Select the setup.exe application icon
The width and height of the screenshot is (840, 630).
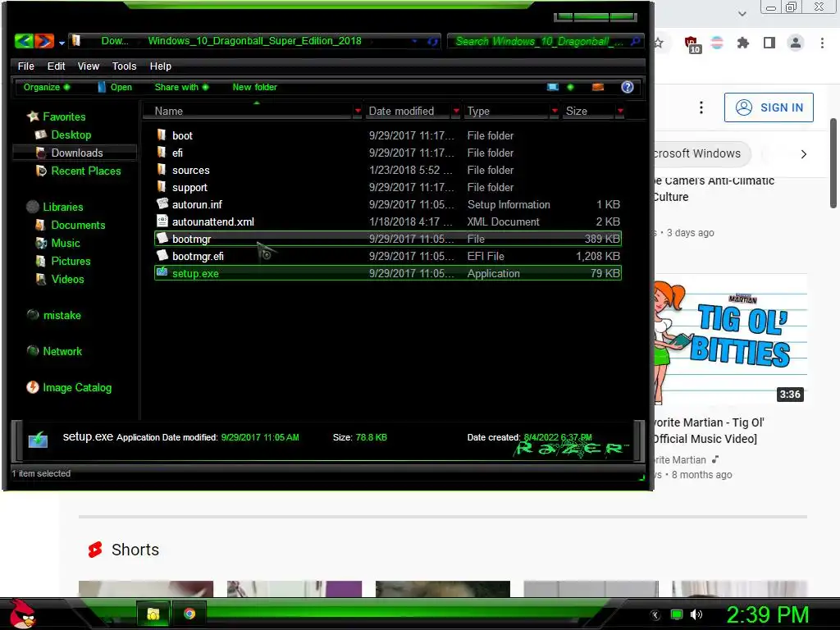tap(162, 272)
